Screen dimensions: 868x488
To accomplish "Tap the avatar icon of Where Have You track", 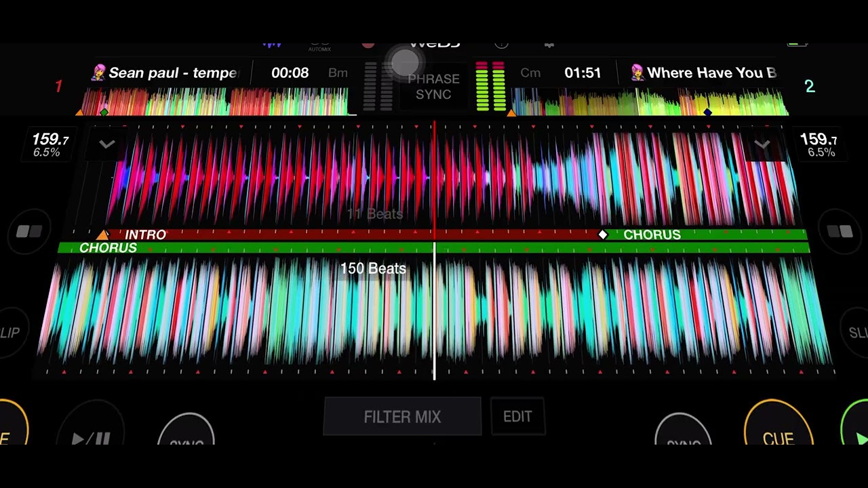I will [x=637, y=73].
